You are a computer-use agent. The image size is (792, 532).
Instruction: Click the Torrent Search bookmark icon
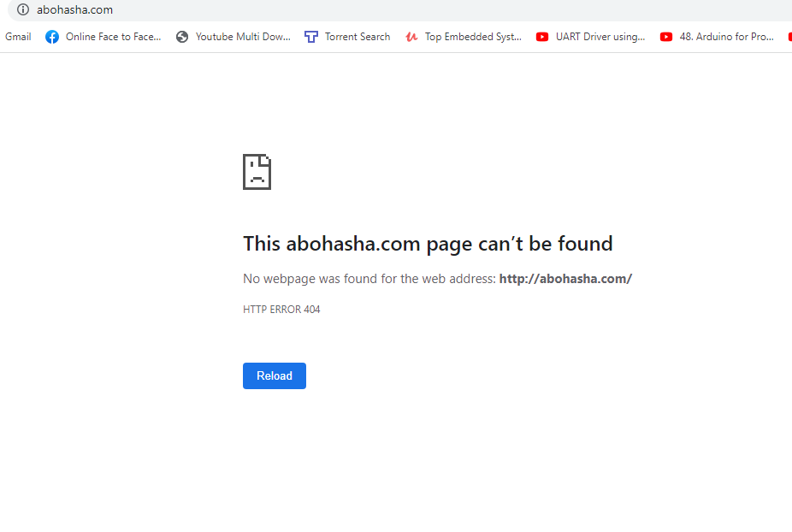pyautogui.click(x=311, y=37)
